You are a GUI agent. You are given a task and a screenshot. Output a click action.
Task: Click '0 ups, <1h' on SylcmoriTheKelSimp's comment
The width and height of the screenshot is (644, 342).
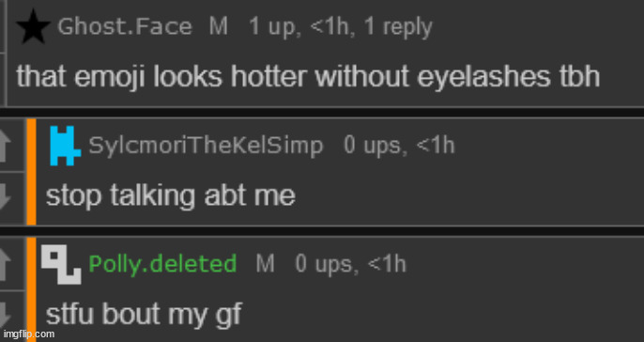click(399, 146)
